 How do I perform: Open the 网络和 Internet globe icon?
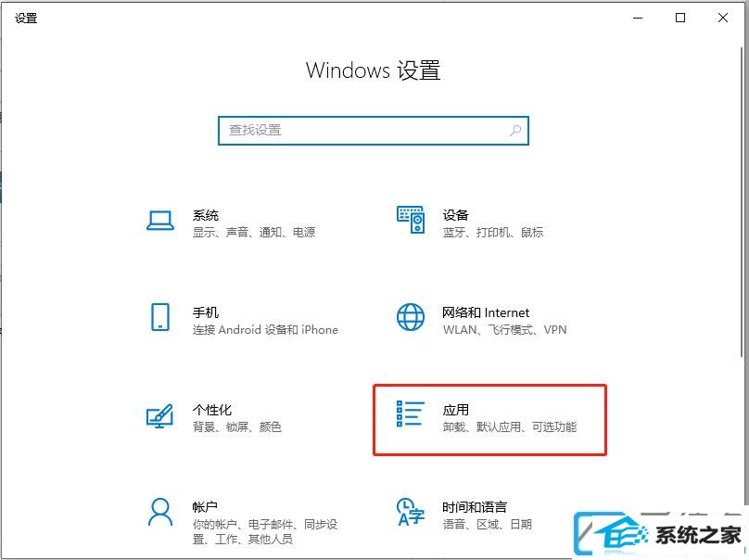click(411, 317)
